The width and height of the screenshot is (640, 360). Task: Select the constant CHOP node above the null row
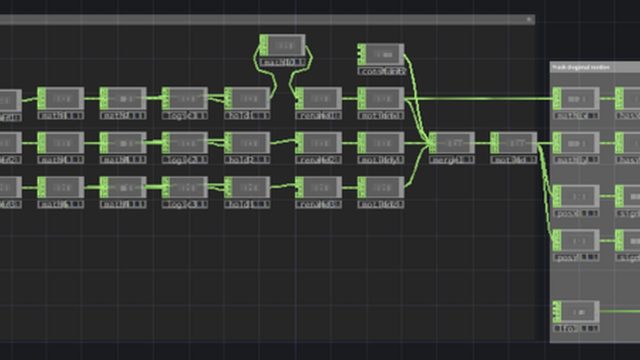click(381, 54)
